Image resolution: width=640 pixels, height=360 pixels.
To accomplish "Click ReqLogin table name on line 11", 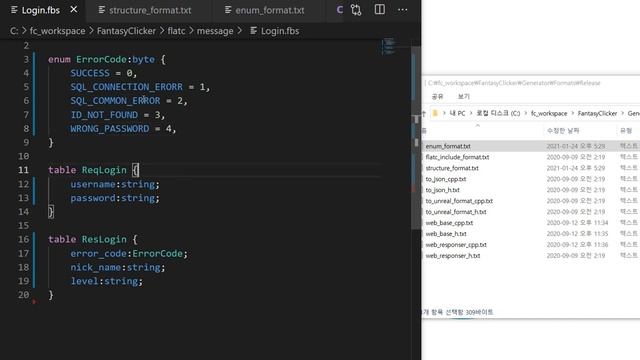I will [104, 170].
